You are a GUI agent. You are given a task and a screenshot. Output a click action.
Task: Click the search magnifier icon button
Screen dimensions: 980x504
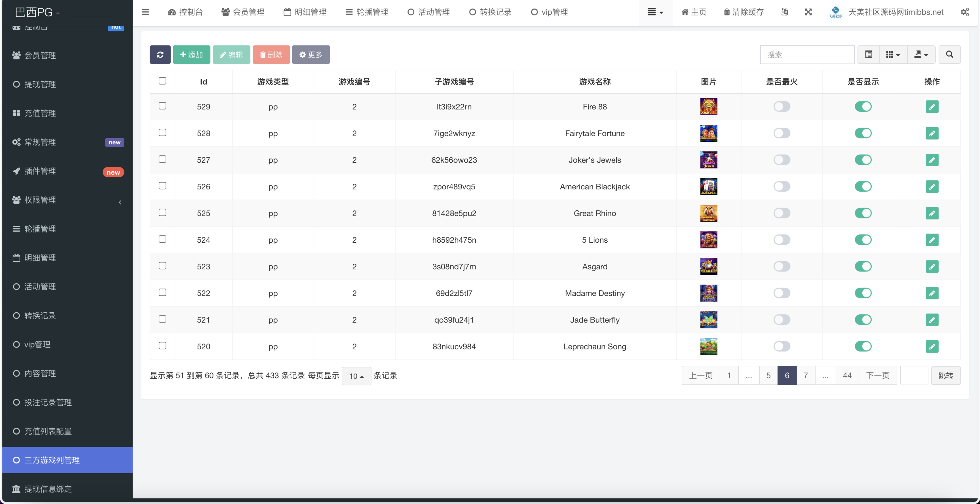click(x=949, y=55)
